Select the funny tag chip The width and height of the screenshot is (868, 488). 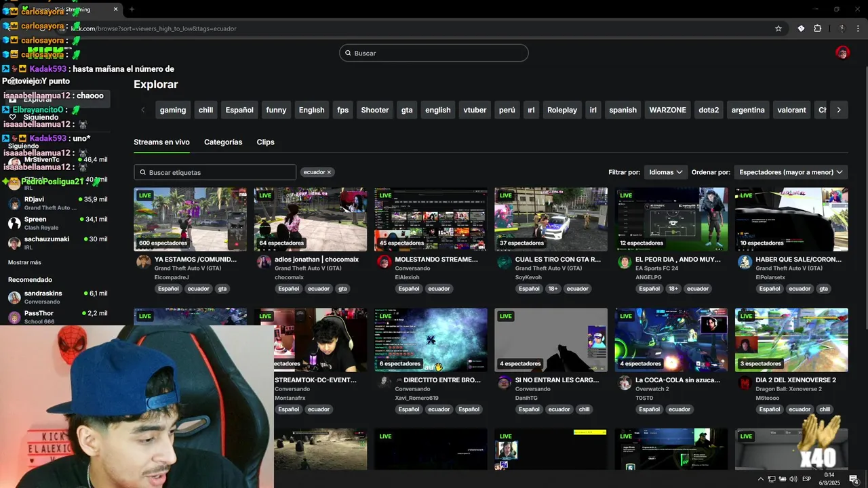click(x=276, y=110)
